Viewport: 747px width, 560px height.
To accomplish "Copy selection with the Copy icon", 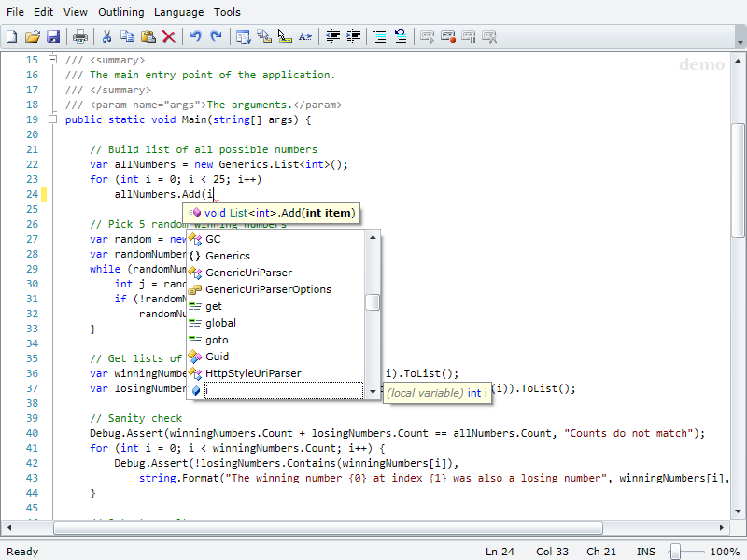I will (127, 36).
